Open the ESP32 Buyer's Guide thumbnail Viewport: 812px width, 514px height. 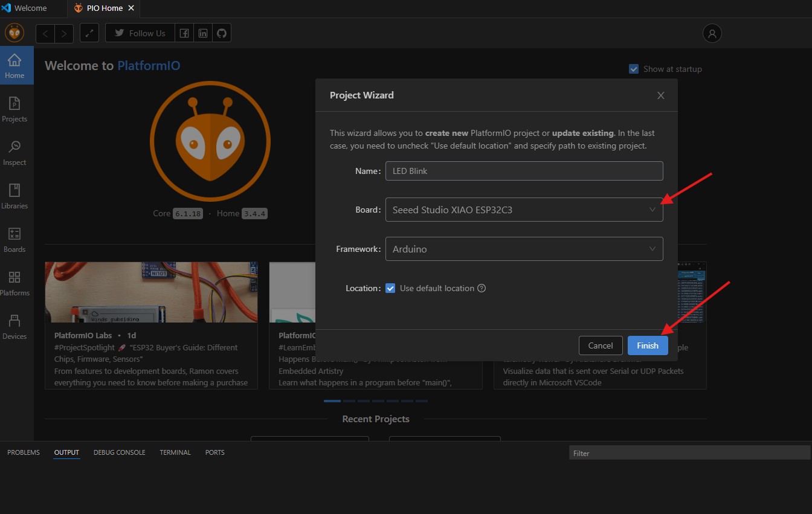point(151,292)
